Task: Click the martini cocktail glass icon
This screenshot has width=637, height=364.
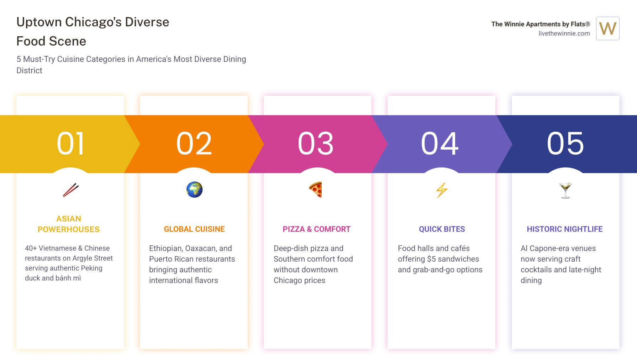Action: pyautogui.click(x=565, y=190)
